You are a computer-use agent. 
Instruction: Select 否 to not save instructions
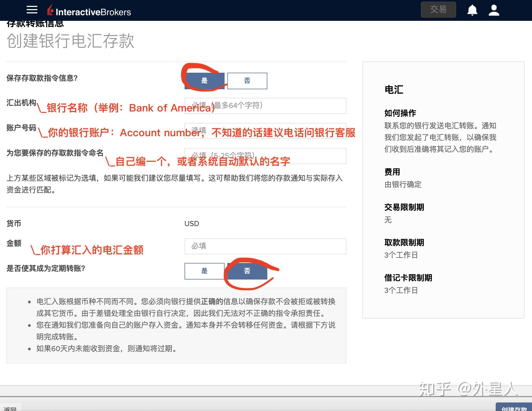tap(247, 80)
